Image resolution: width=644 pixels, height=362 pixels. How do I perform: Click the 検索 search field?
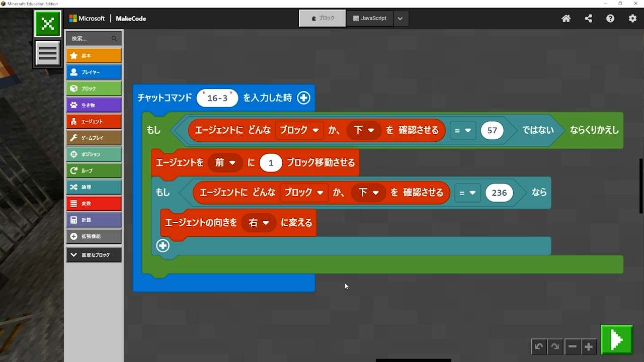pos(91,38)
